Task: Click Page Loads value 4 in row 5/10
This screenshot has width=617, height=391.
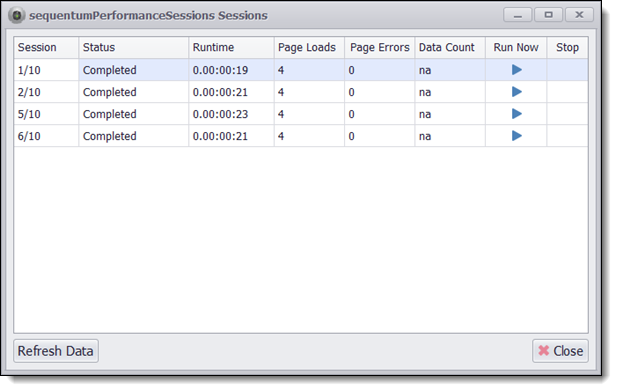Action: pyautogui.click(x=309, y=114)
